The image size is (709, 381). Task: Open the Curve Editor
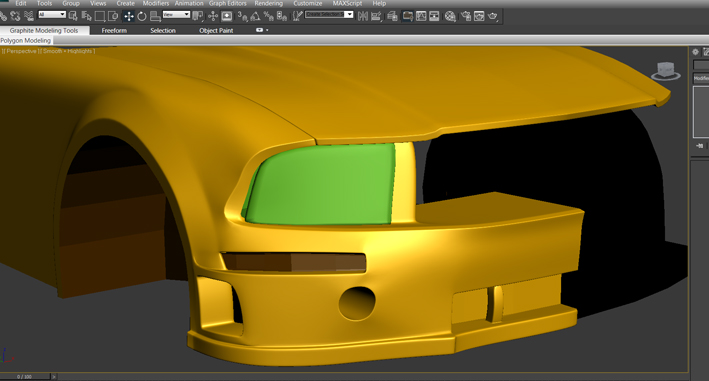421,16
